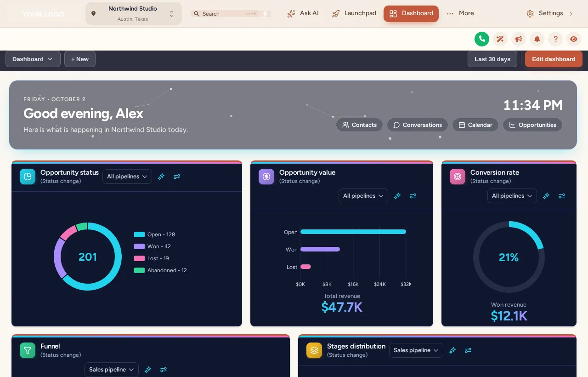
Task: Open the Dashboard dropdown selector
Action: [33, 59]
